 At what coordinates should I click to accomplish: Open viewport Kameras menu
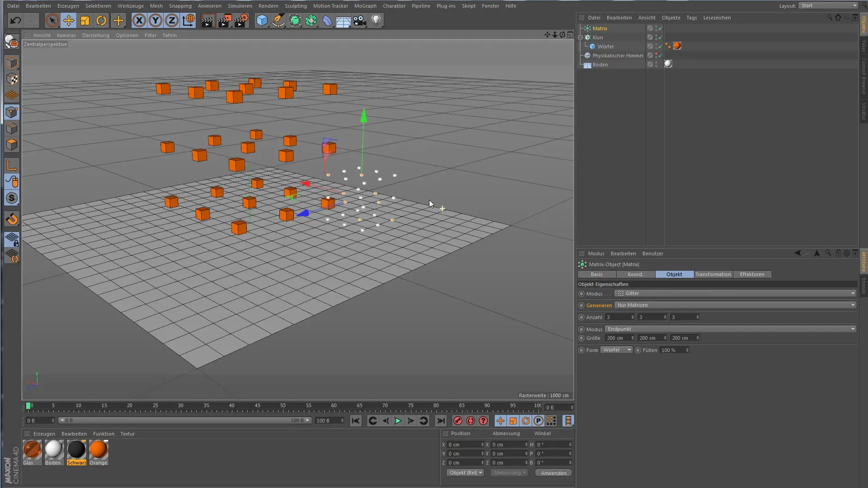coord(66,35)
